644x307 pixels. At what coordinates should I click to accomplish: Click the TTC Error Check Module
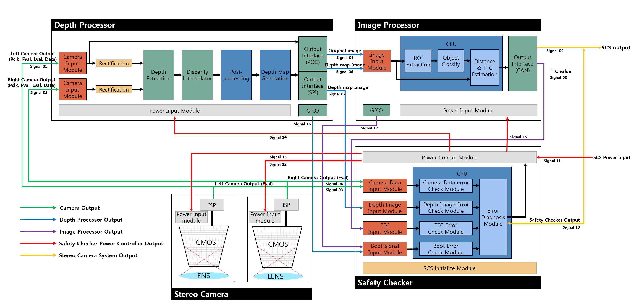[x=446, y=228]
